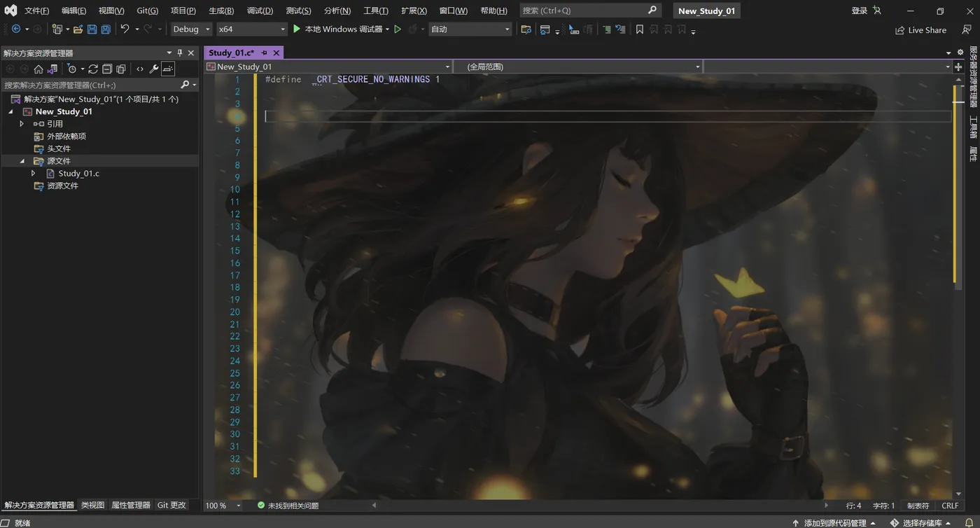Click the undo arrow icon

pos(125,29)
